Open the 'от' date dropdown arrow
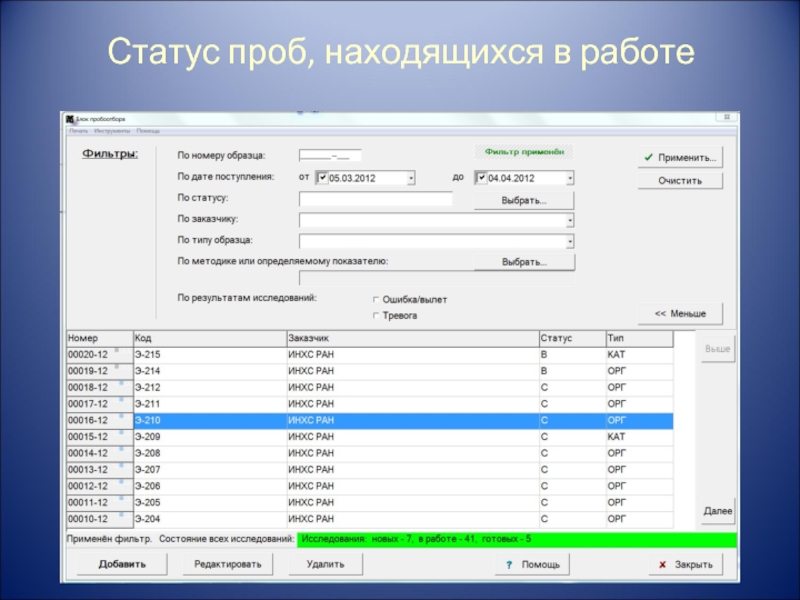Screen dimensions: 800x600 point(411,178)
